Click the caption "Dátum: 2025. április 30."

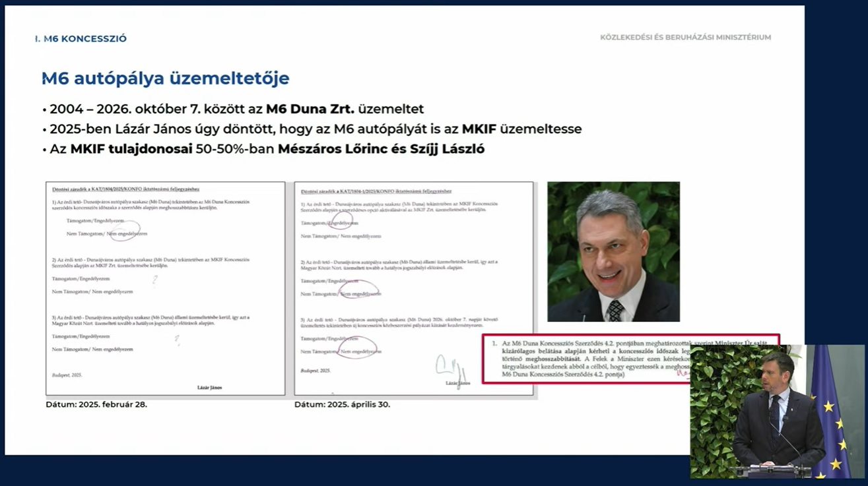343,404
